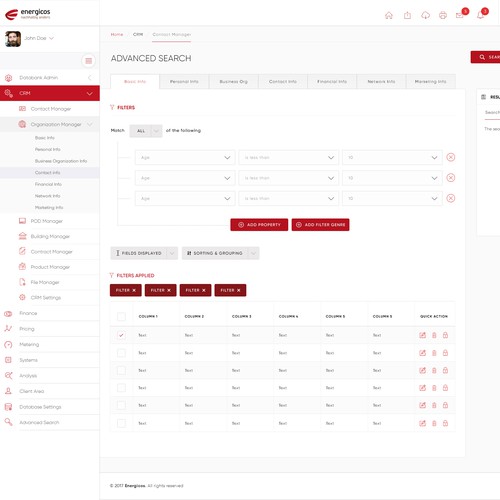Screen dimensions: 500x500
Task: Switch to the Contact Info tab
Action: tap(283, 82)
